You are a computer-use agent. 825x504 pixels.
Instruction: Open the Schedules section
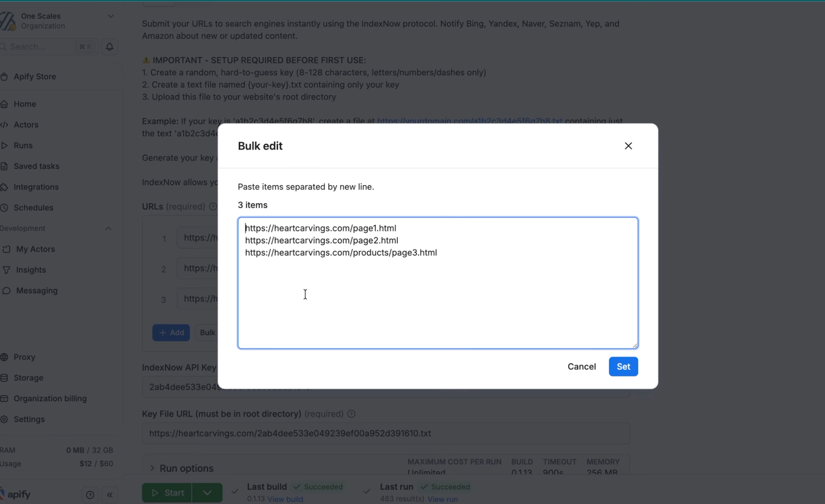click(33, 207)
